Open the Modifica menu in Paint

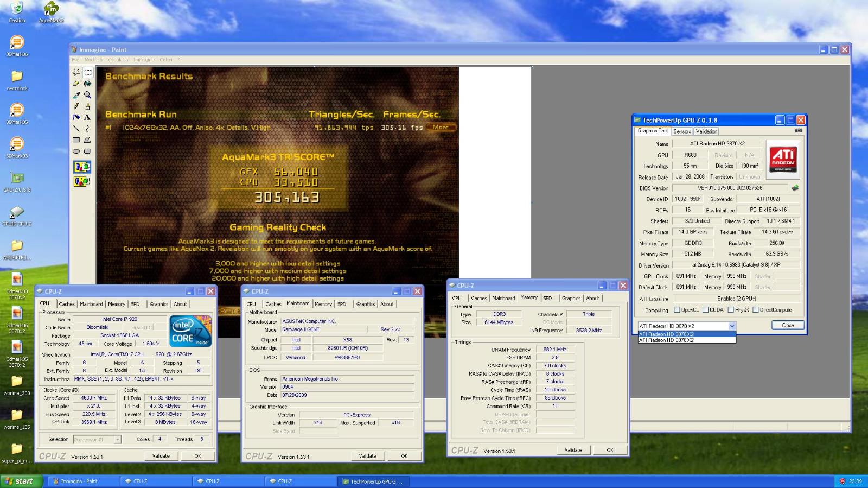(93, 60)
